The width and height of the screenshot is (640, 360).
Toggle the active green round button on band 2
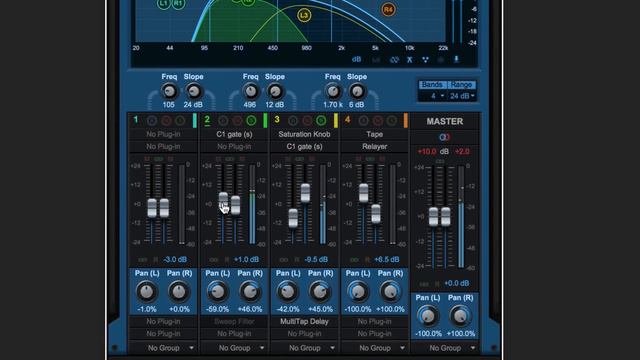pos(251,120)
